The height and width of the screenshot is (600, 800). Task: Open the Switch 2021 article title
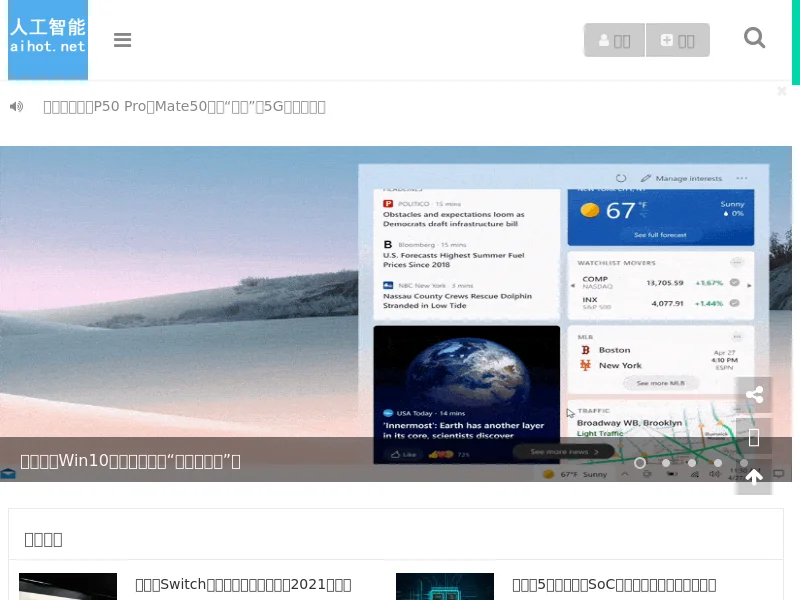coord(243,584)
